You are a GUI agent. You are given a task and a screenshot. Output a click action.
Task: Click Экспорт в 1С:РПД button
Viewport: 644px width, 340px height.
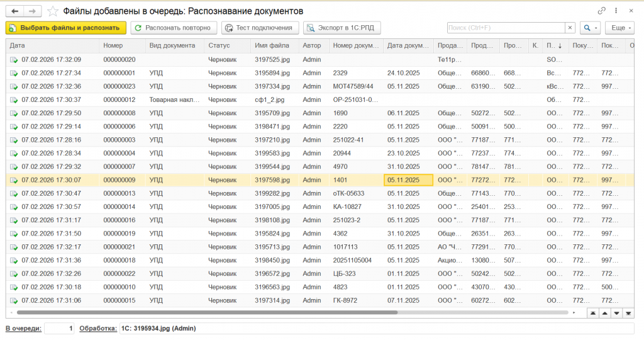(x=341, y=28)
